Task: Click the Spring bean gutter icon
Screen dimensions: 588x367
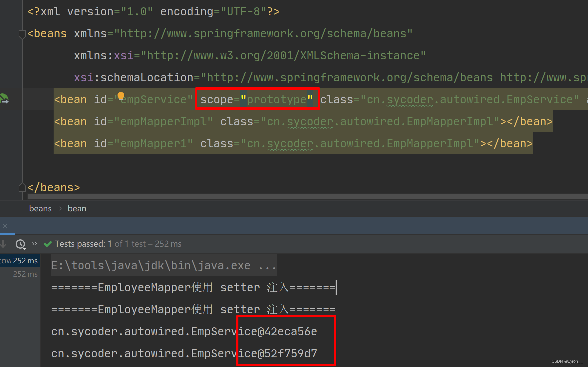Action: pos(4,99)
